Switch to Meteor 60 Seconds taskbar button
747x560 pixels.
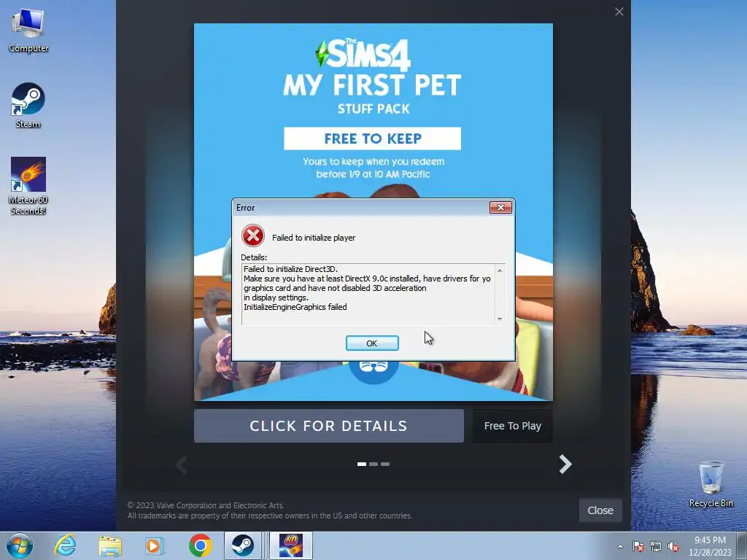pos(291,545)
